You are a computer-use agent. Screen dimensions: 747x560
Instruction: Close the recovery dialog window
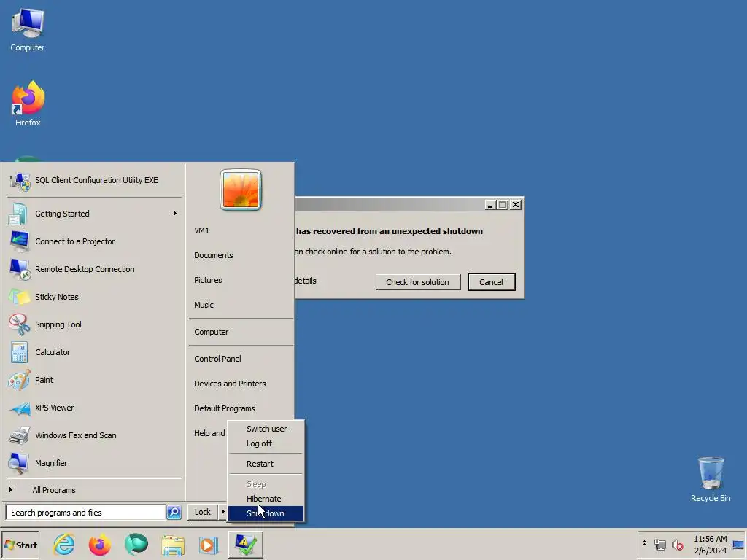tap(516, 205)
